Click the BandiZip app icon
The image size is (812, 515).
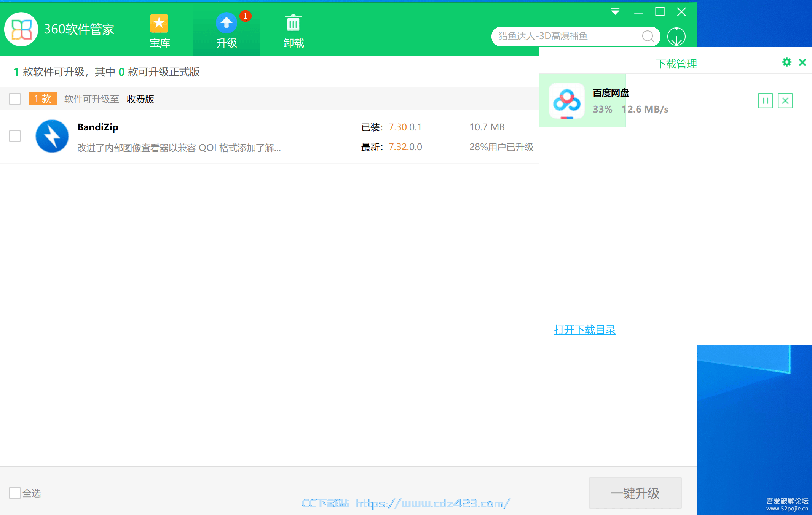(x=52, y=136)
